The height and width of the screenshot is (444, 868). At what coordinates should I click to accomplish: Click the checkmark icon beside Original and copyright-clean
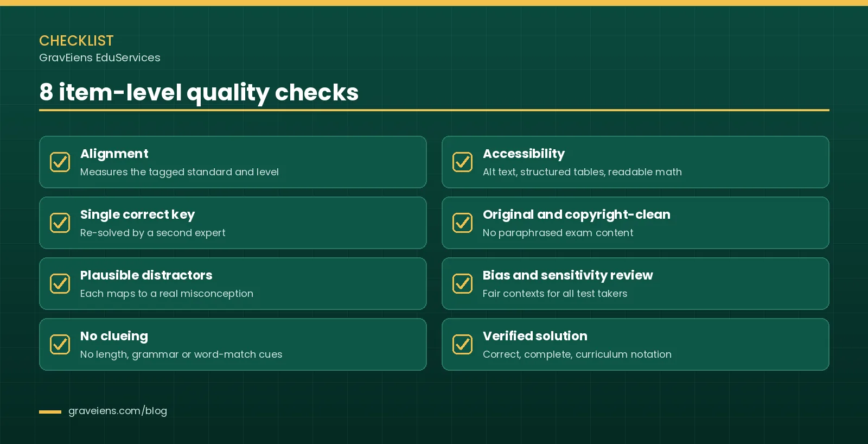pos(462,223)
